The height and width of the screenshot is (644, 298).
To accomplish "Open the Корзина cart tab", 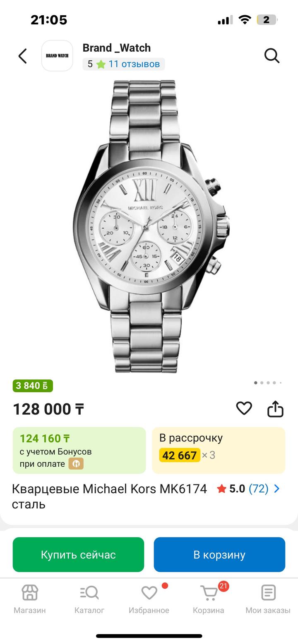I will [x=209, y=599].
